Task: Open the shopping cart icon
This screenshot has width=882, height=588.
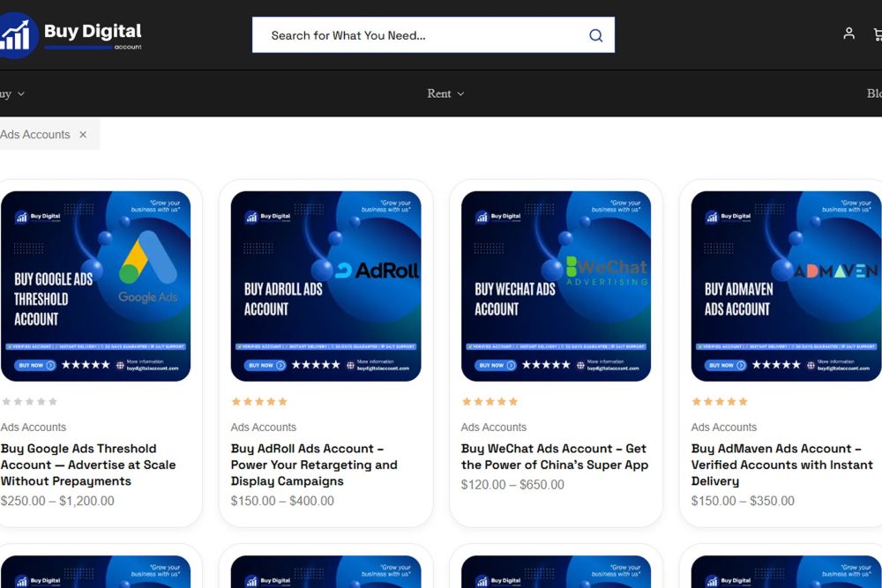Action: [x=878, y=34]
